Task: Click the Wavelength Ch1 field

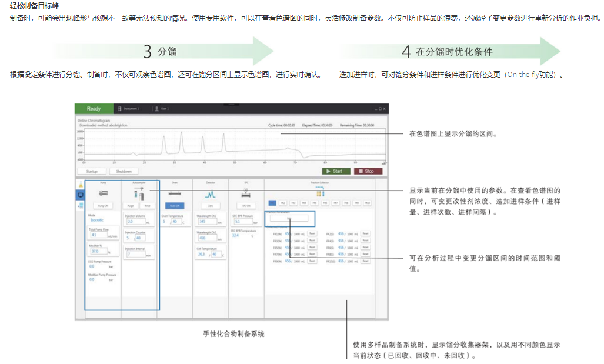Action: tap(207, 222)
